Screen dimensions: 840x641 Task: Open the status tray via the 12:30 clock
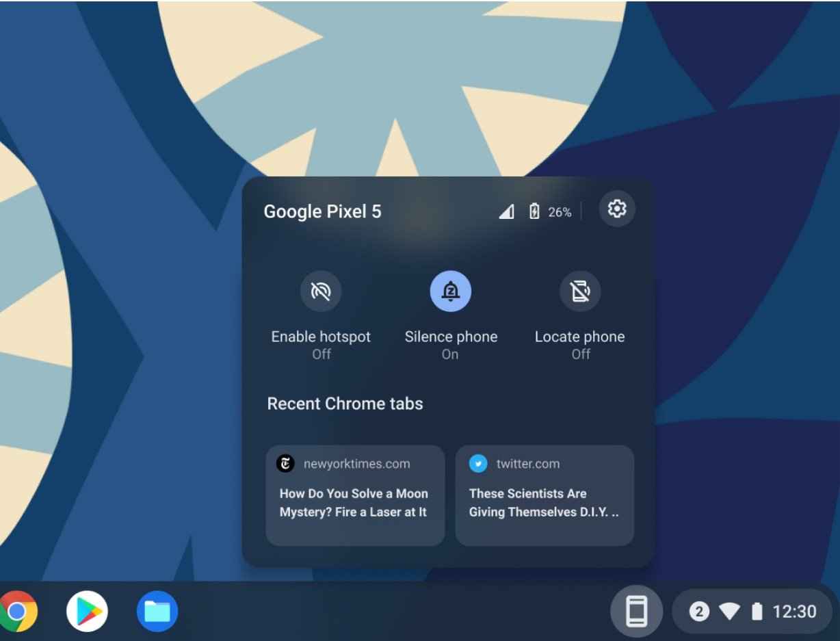point(794,611)
